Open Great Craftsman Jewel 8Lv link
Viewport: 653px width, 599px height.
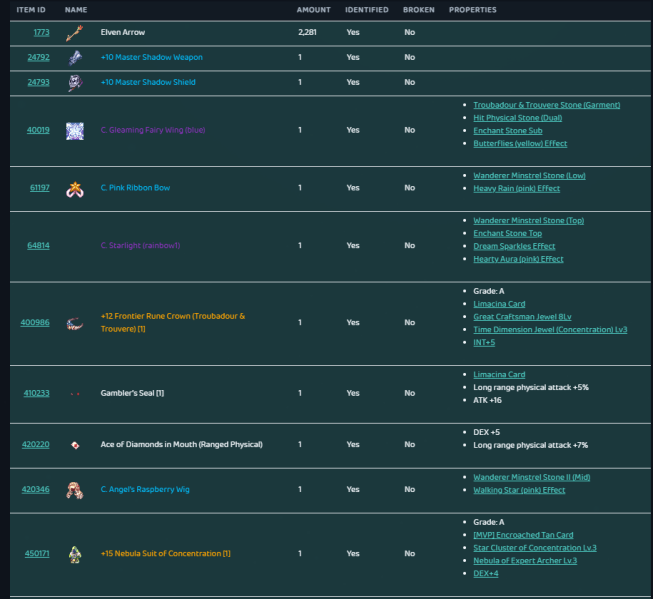(x=522, y=317)
